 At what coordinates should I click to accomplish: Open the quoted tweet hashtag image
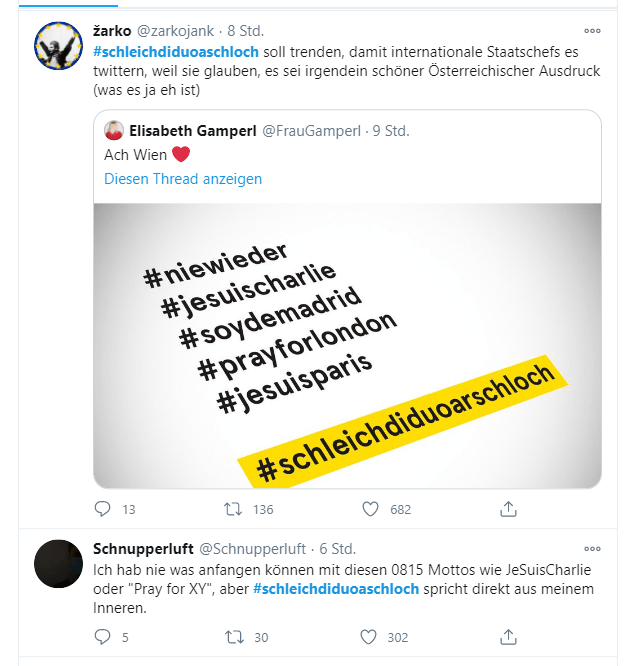click(x=347, y=345)
